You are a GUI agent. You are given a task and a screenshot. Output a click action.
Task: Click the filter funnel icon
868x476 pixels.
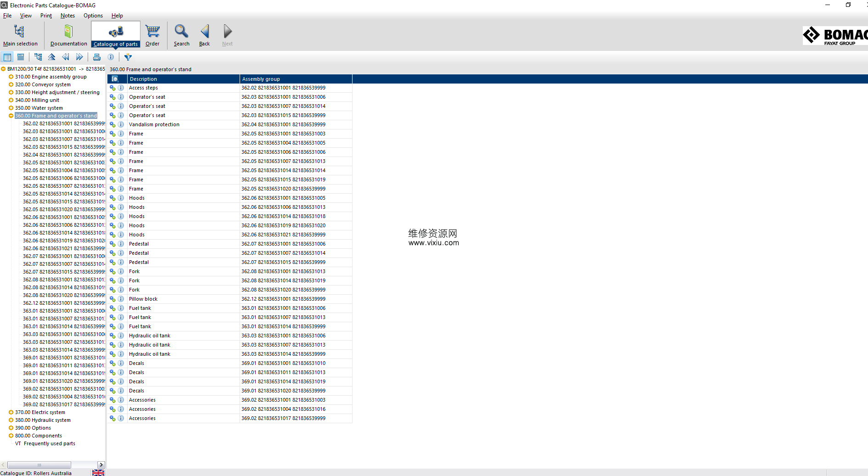coord(128,57)
